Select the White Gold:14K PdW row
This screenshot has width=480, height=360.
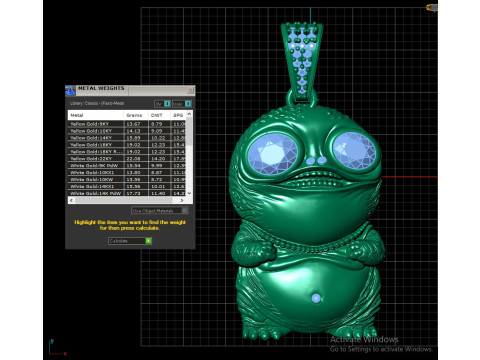pyautogui.click(x=127, y=193)
